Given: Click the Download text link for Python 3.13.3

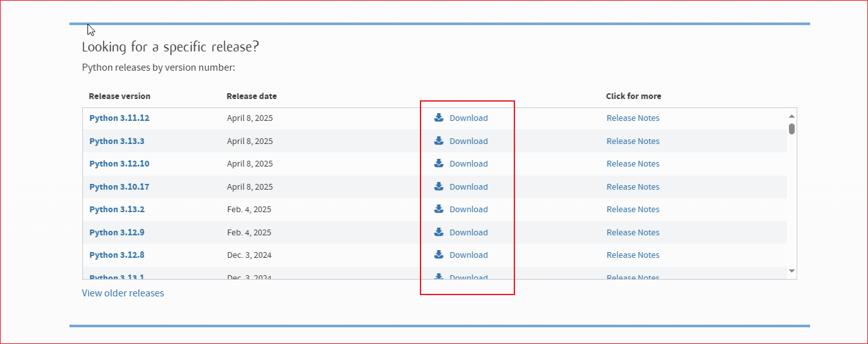Looking at the screenshot, I should [x=469, y=141].
